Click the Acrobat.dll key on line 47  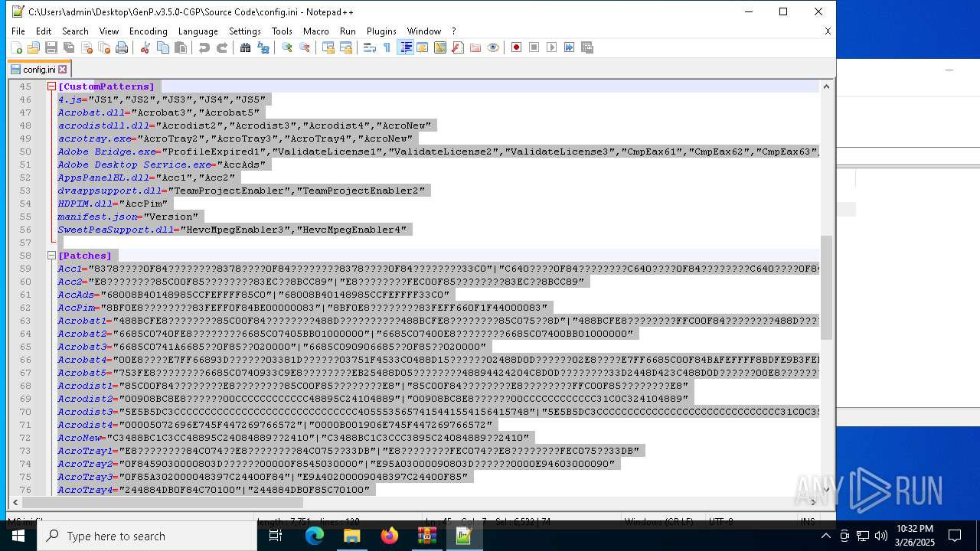coord(91,112)
